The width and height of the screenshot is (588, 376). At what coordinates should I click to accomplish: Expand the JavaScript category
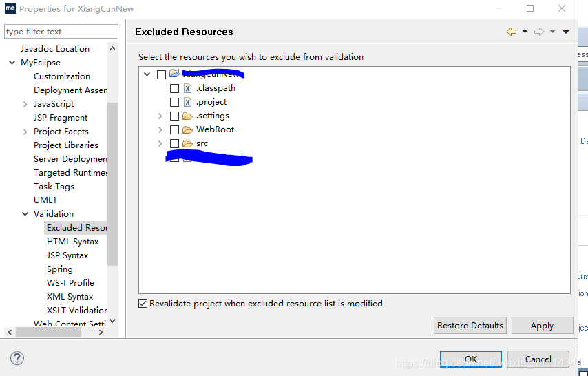pos(25,104)
